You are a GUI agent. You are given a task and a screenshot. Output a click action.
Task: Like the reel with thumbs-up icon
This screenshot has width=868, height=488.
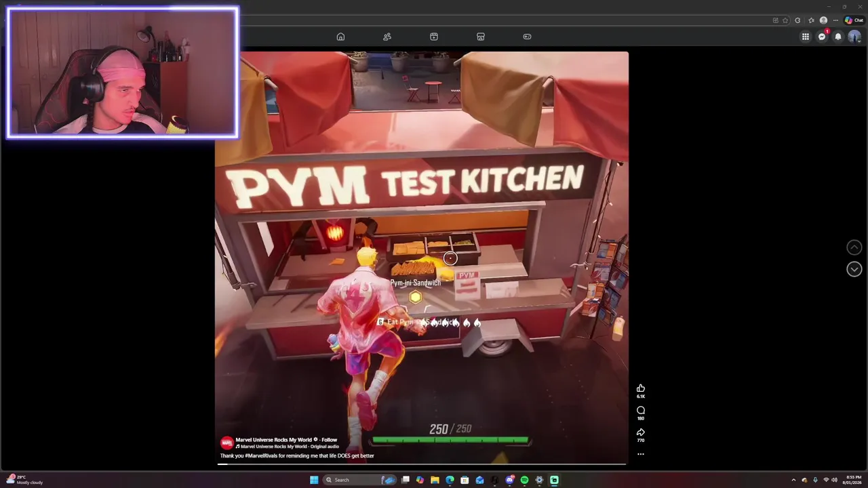click(641, 388)
